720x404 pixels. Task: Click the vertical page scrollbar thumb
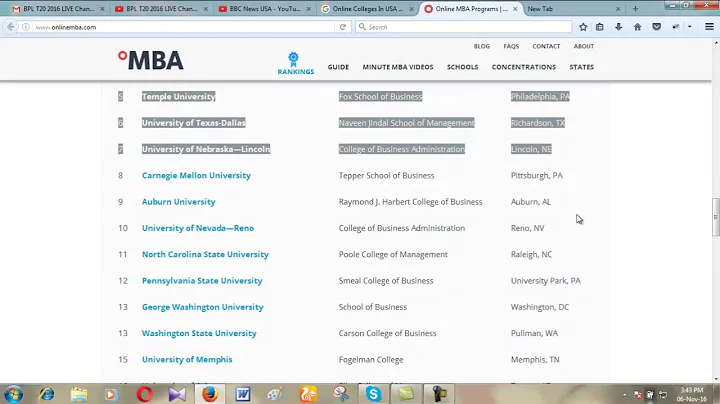[x=715, y=218]
